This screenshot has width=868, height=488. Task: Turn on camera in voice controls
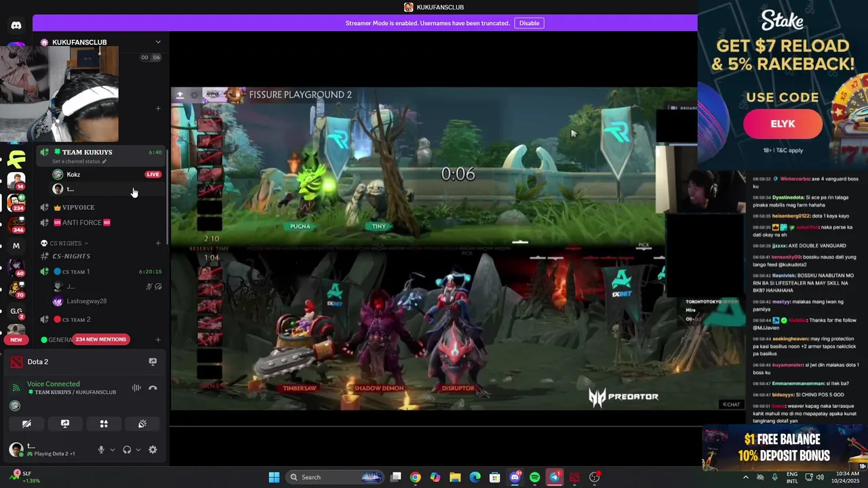click(26, 424)
